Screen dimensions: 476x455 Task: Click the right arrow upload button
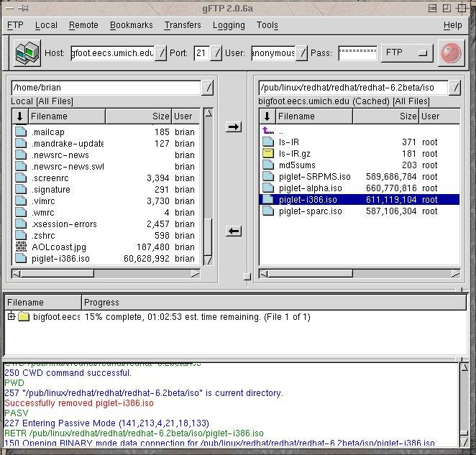pyautogui.click(x=233, y=127)
